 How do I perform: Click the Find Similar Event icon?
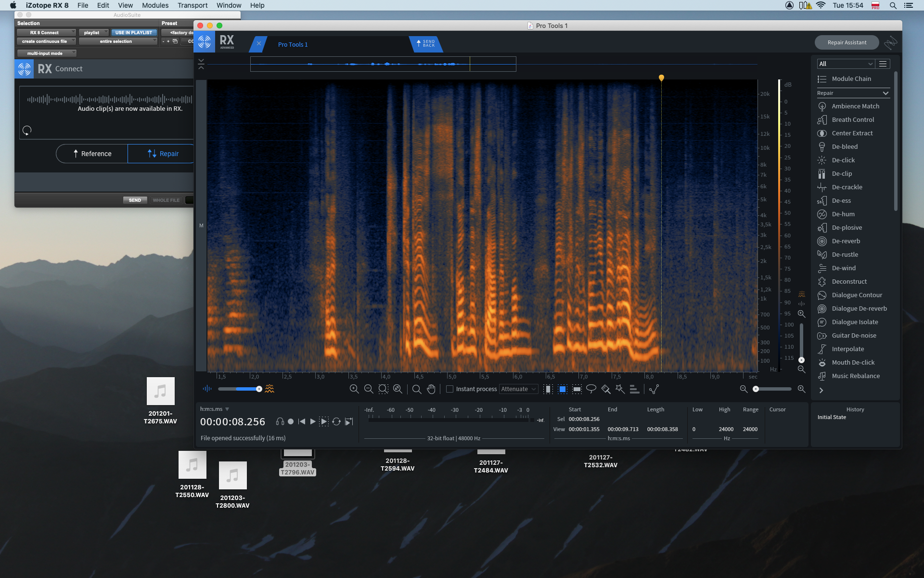coord(654,389)
